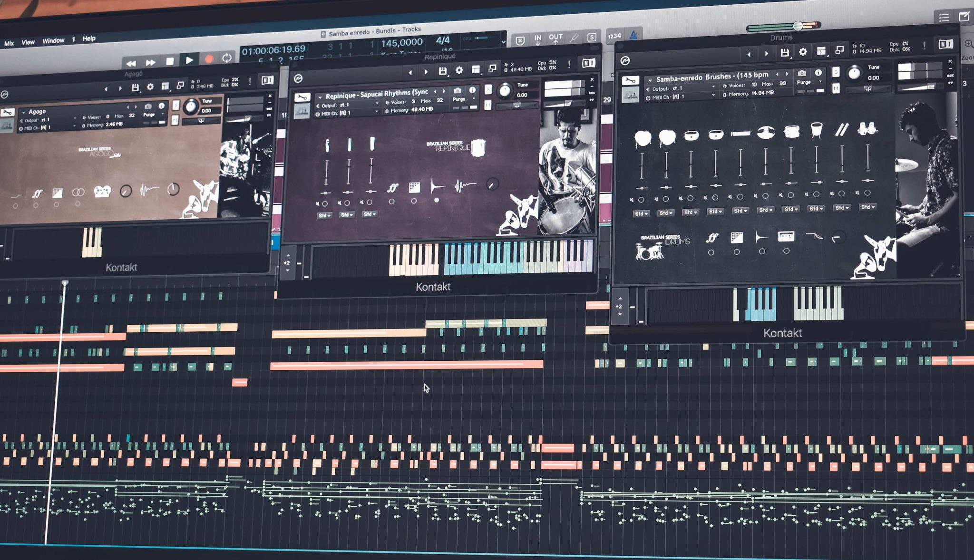Click the previous preset arrow in Repinique toolbar
Viewport: 974px width, 560px height.
point(410,72)
